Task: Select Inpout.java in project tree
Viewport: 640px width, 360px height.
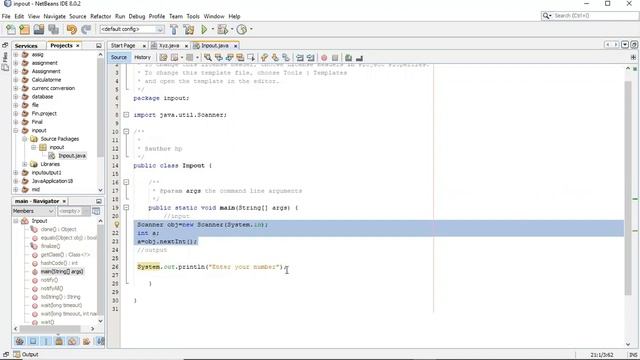Action: click(x=72, y=156)
